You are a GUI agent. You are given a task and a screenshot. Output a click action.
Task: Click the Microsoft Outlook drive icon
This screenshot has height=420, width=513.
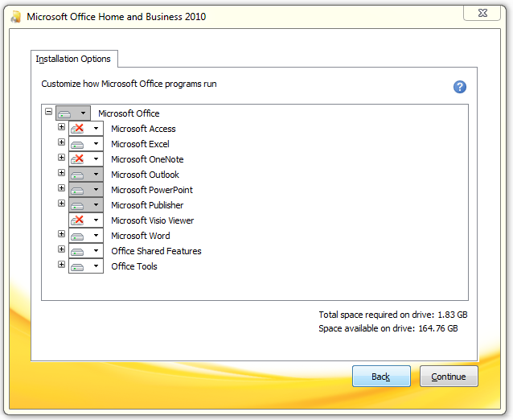pyautogui.click(x=78, y=175)
